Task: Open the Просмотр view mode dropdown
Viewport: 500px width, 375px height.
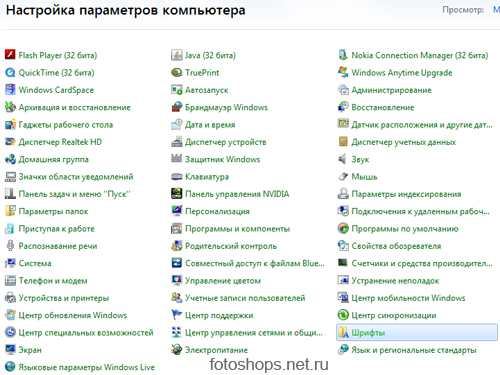Action: point(496,10)
